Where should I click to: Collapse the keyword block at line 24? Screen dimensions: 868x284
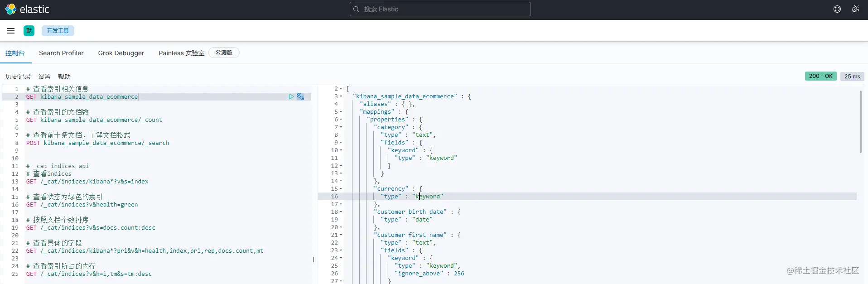point(341,258)
